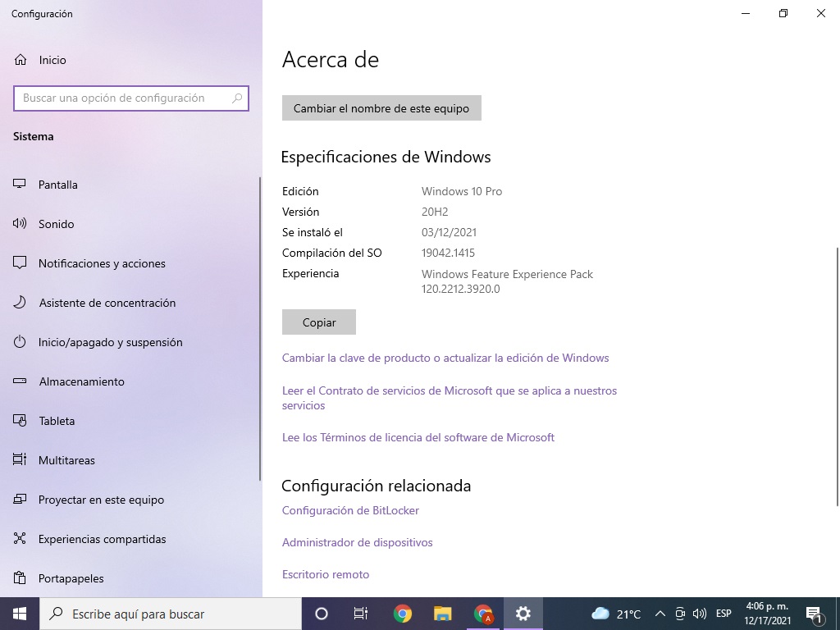
Task: Open Task View on the taskbar
Action: point(361,614)
